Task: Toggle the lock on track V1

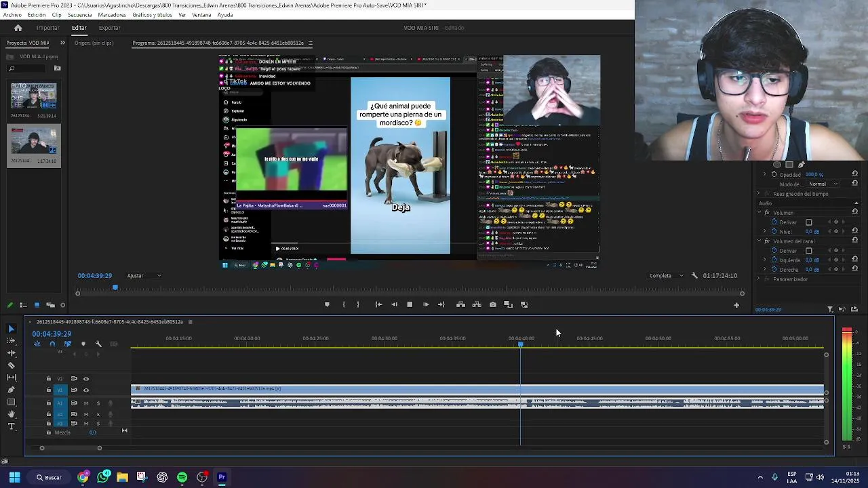Action: coord(48,390)
